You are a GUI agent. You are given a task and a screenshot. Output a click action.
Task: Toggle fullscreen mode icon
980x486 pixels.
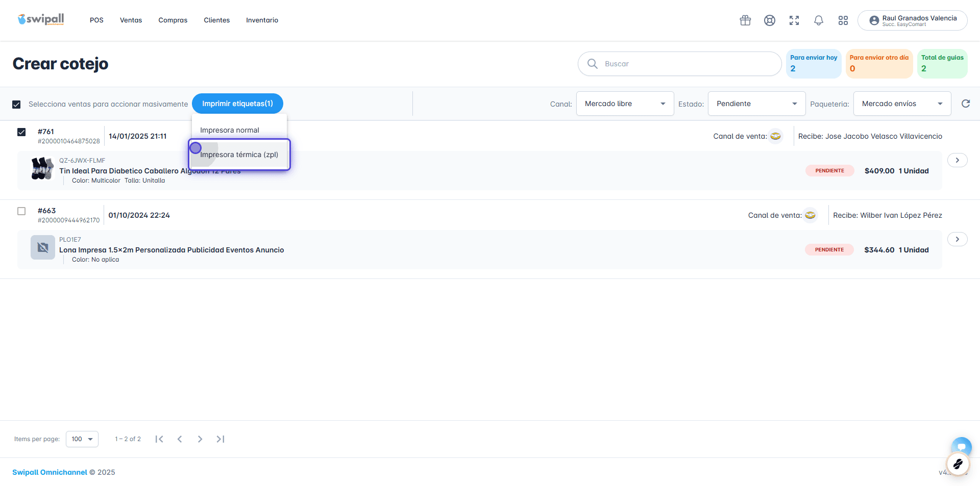794,20
